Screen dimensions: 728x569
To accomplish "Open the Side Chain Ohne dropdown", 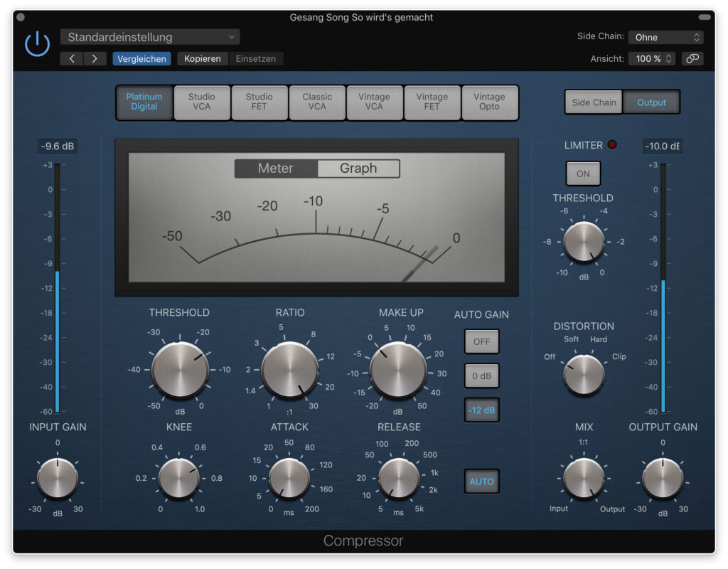I will click(665, 37).
